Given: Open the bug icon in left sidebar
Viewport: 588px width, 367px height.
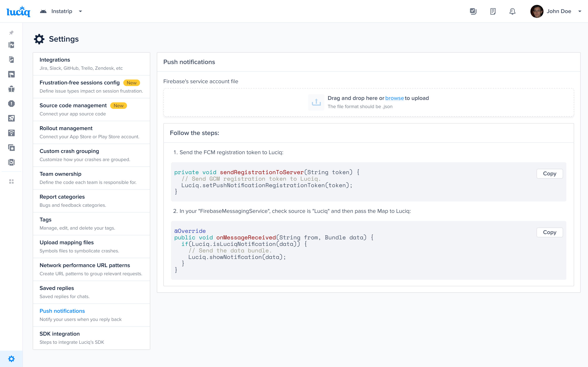Looking at the screenshot, I should tap(11, 89).
